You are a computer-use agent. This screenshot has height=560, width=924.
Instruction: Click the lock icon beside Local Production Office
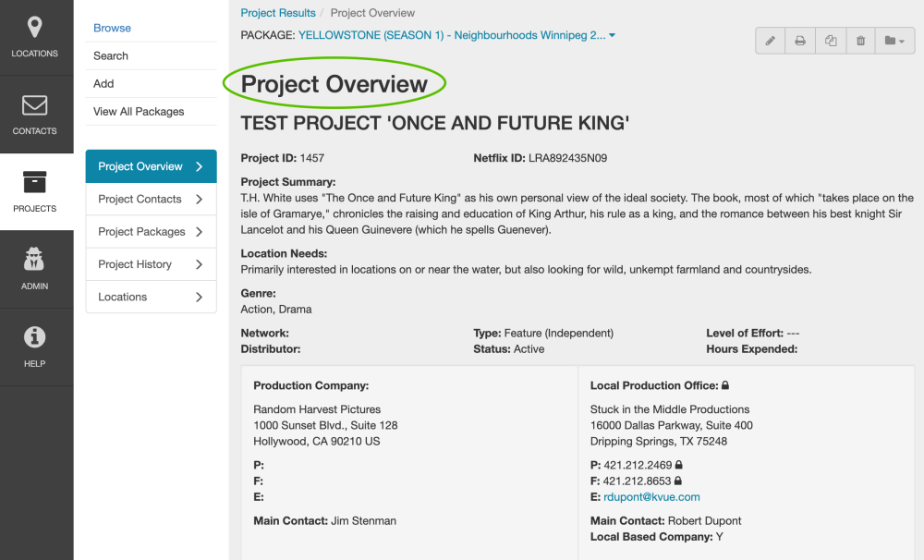pos(725,385)
